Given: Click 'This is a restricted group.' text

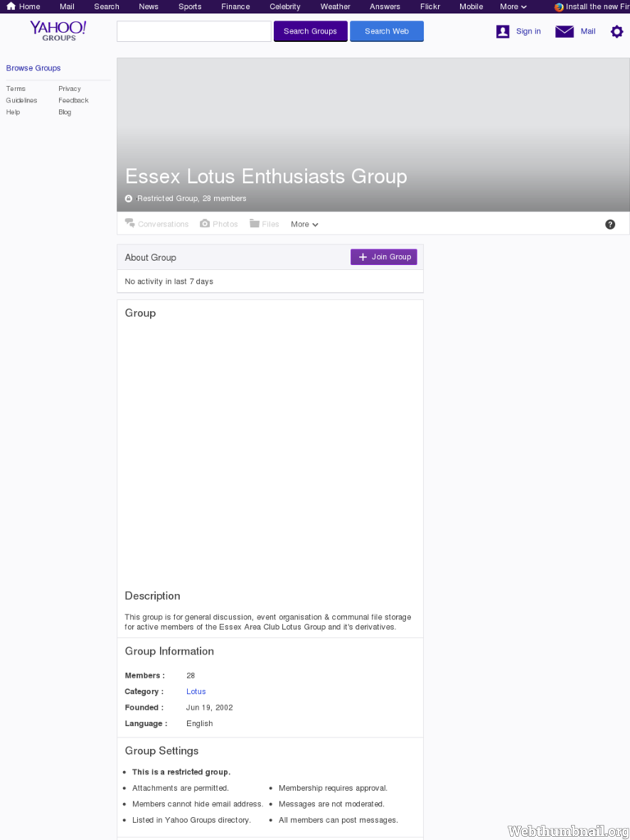Looking at the screenshot, I should 181,772.
